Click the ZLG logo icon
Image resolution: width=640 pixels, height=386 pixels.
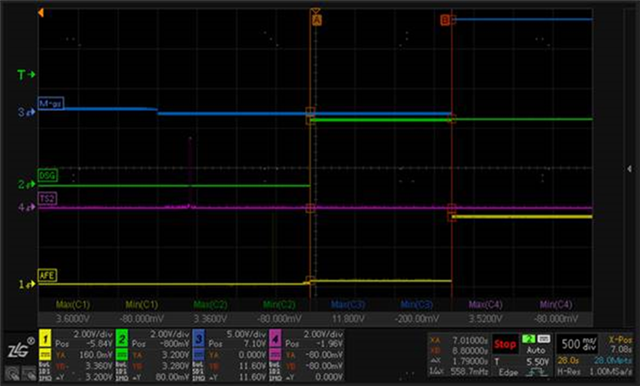point(18,349)
